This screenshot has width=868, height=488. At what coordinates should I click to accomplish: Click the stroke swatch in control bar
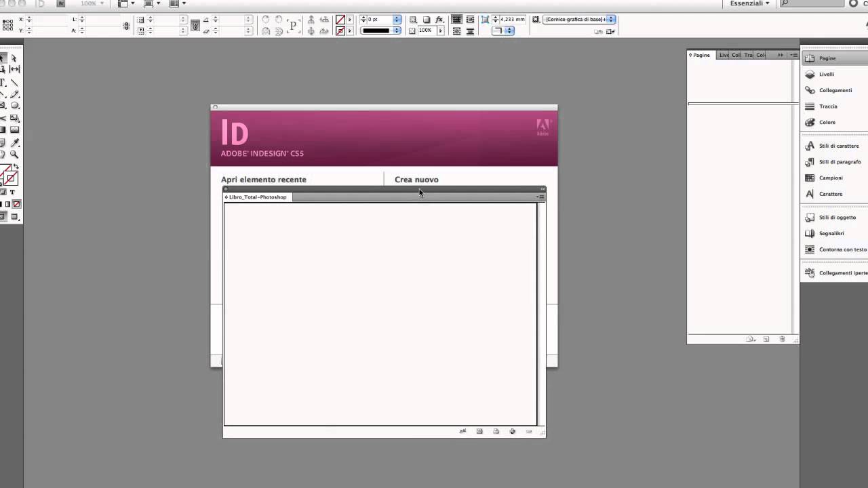click(x=340, y=31)
